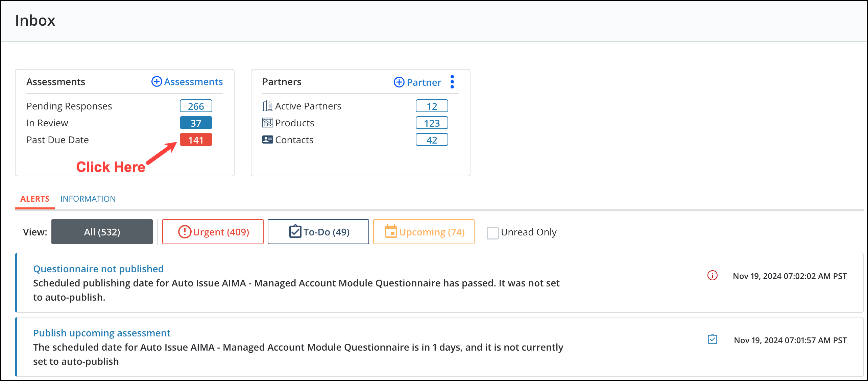Open the Publish upcoming assessment alert
Image resolution: width=868 pixels, height=381 pixels.
102,333
